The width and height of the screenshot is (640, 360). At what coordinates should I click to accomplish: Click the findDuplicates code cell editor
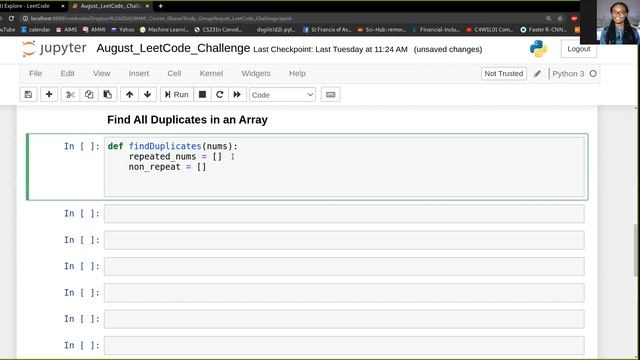[x=344, y=167]
